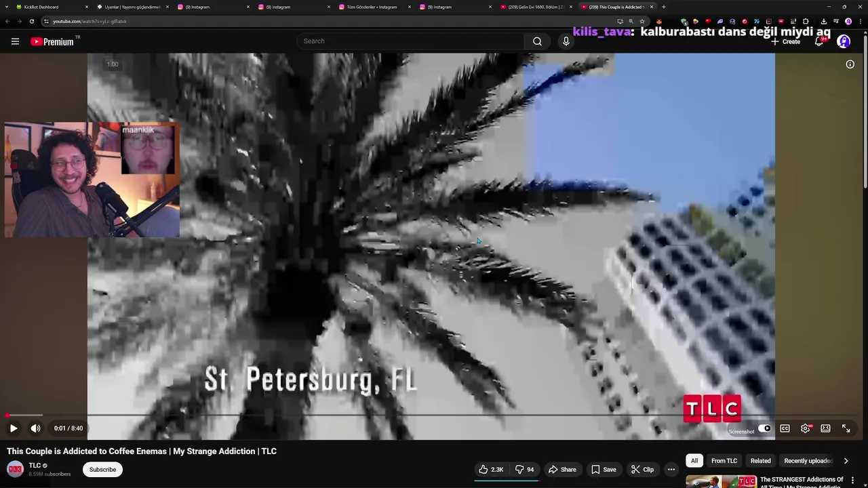The height and width of the screenshot is (488, 868).
Task: Open the YouTube hamburger guide menu
Action: (15, 41)
